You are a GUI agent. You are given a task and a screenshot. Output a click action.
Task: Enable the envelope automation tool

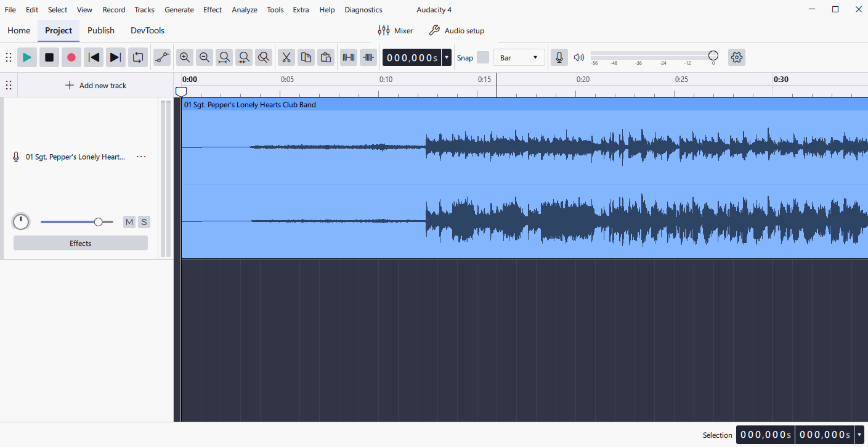point(162,57)
